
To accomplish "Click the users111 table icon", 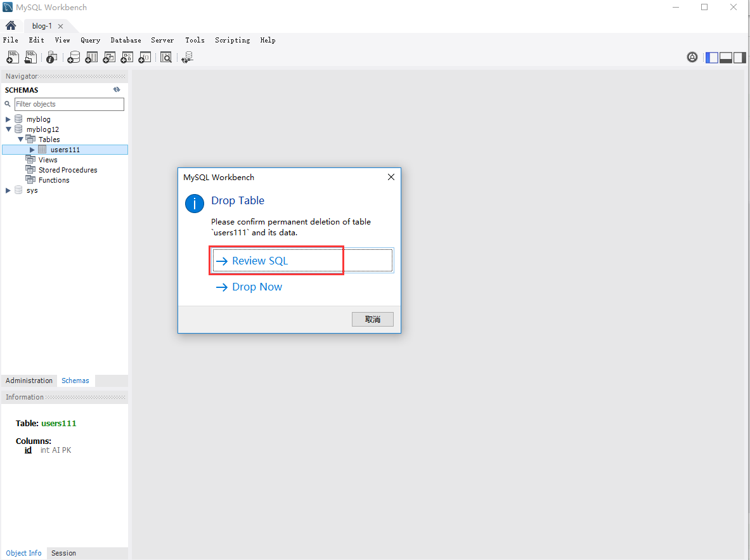I will [42, 149].
